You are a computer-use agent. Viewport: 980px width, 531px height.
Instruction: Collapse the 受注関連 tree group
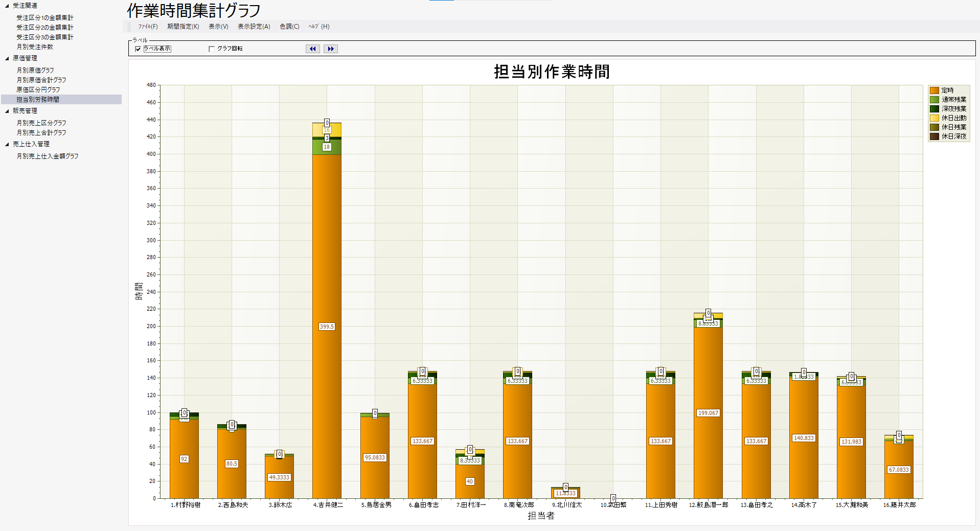(7, 6)
